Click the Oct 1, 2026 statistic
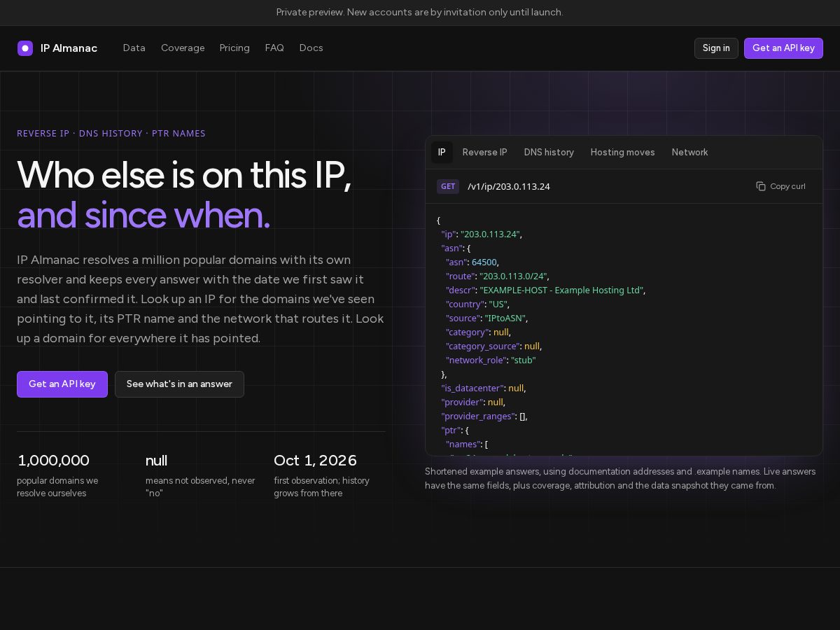The height and width of the screenshot is (630, 840). tap(315, 461)
